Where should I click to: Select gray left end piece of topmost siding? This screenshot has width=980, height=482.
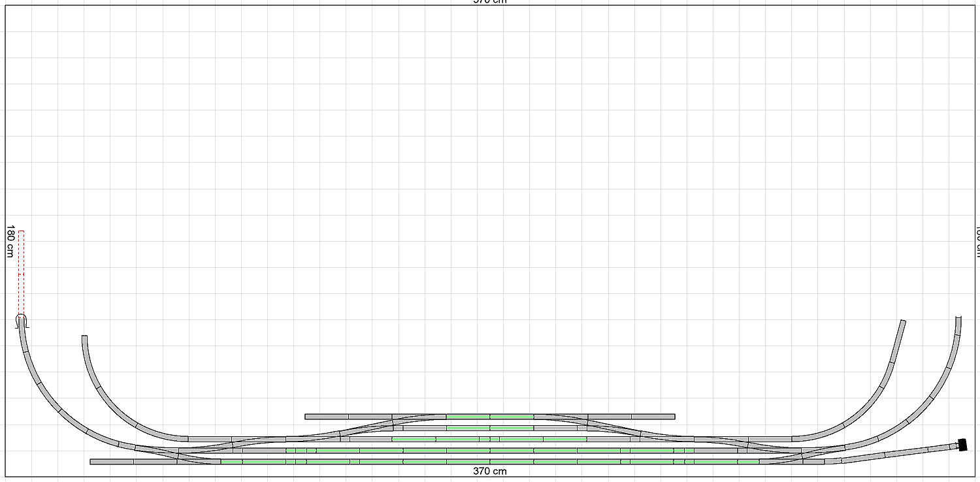tap(327, 416)
